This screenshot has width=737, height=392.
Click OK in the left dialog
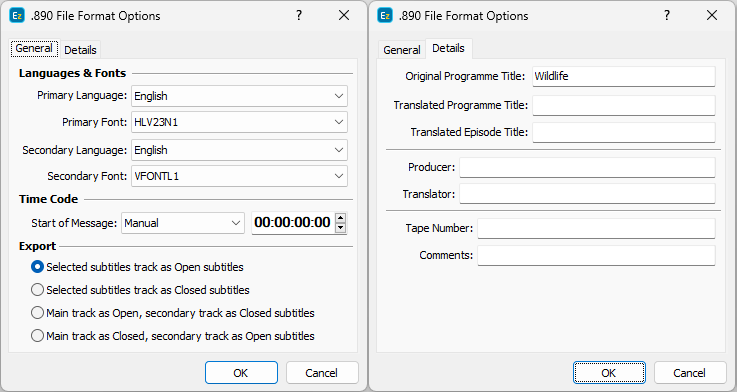[241, 373]
